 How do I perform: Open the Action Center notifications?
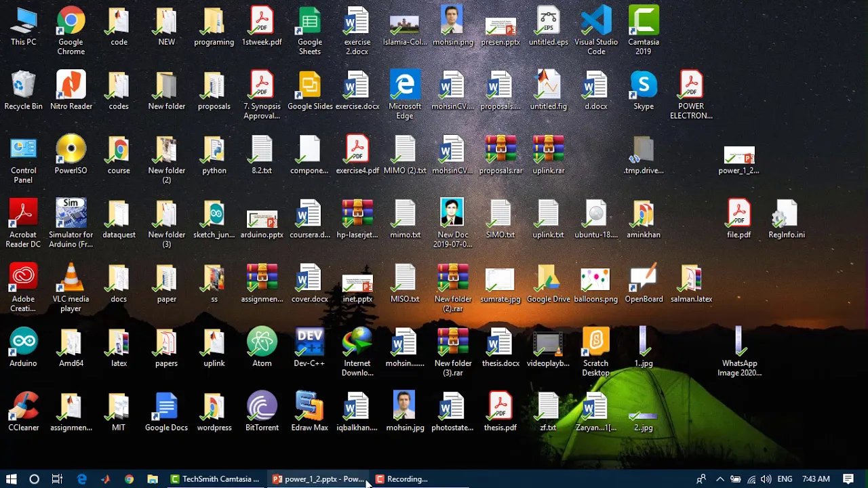[x=848, y=479]
